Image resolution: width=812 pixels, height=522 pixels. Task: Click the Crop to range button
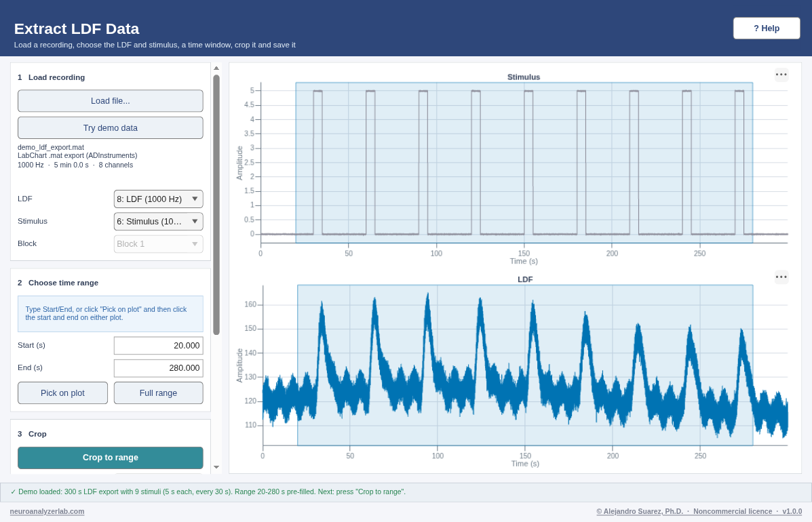pyautogui.click(x=111, y=458)
